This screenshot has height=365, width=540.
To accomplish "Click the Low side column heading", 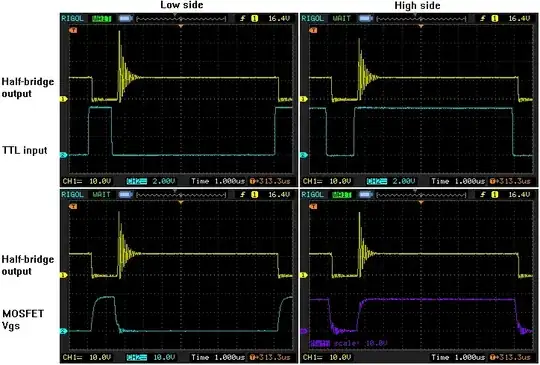I will [182, 5].
